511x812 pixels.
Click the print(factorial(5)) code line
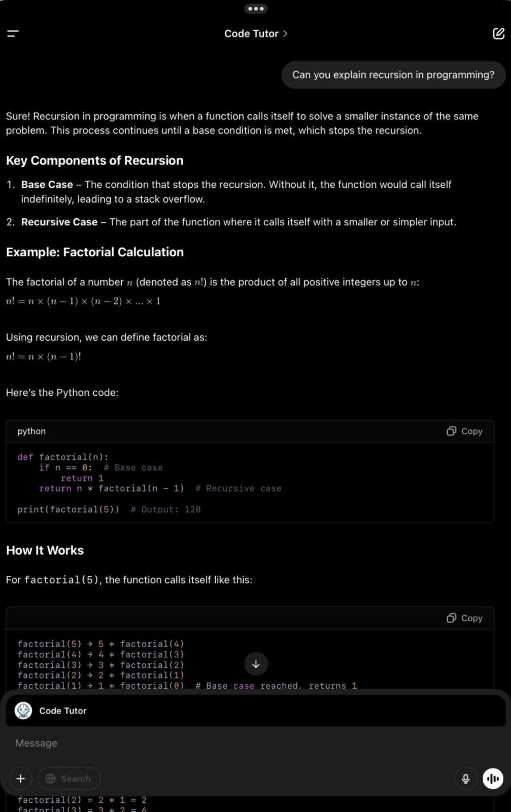pos(69,509)
